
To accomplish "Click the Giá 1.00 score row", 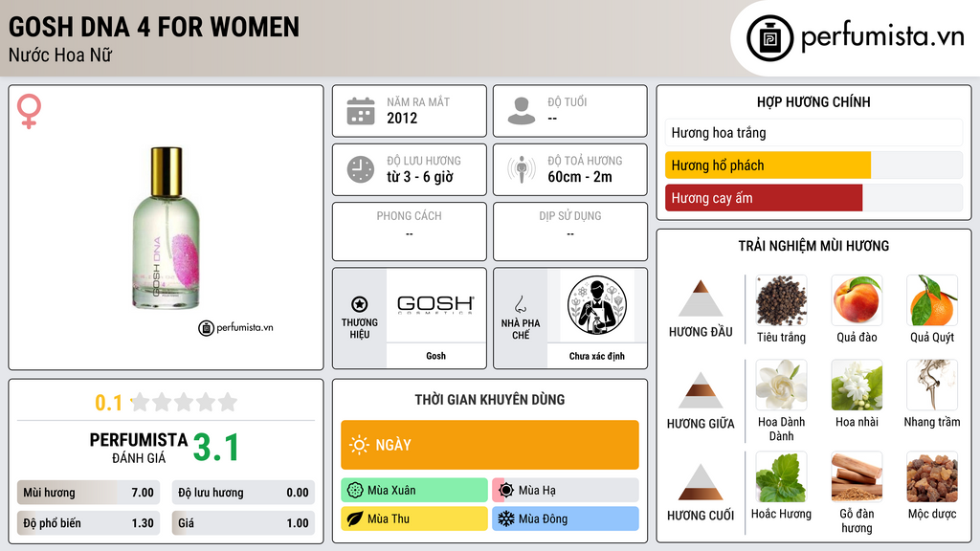I will click(x=243, y=523).
